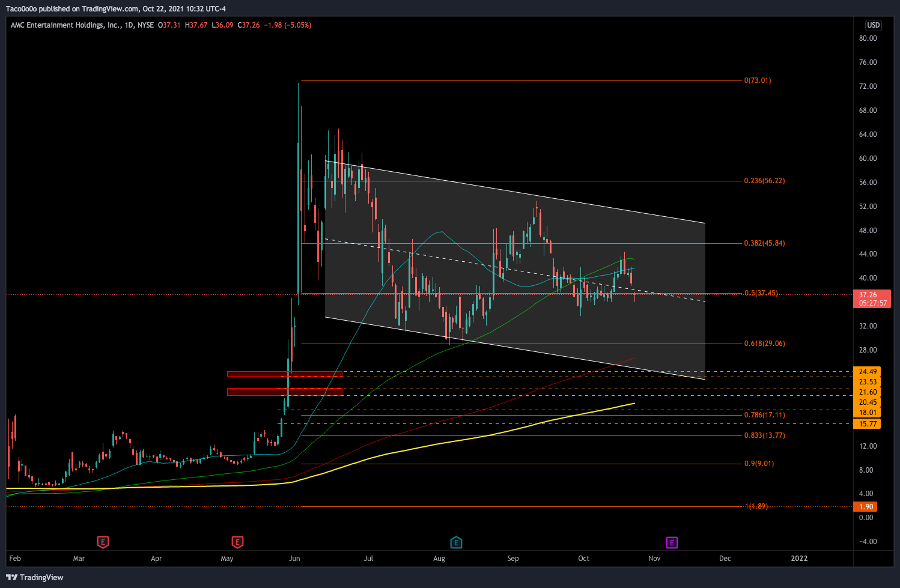Image resolution: width=900 pixels, height=588 pixels.
Task: Click the 23.53 price level tag
Action: coord(867,382)
